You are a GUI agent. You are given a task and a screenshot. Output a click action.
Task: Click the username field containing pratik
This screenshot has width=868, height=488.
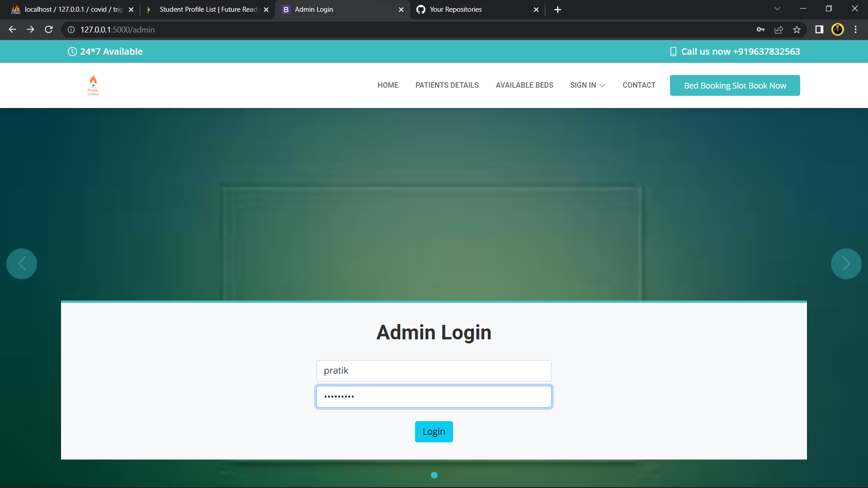[x=434, y=371]
